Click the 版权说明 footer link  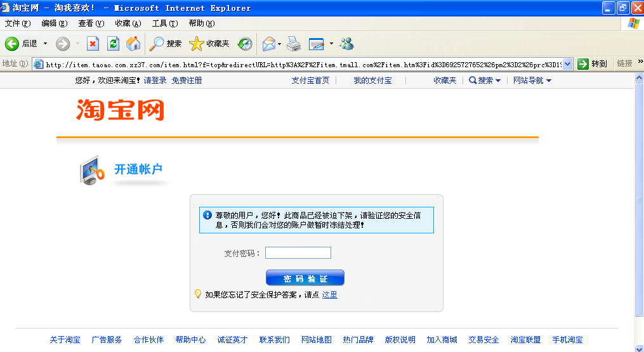[x=400, y=340]
